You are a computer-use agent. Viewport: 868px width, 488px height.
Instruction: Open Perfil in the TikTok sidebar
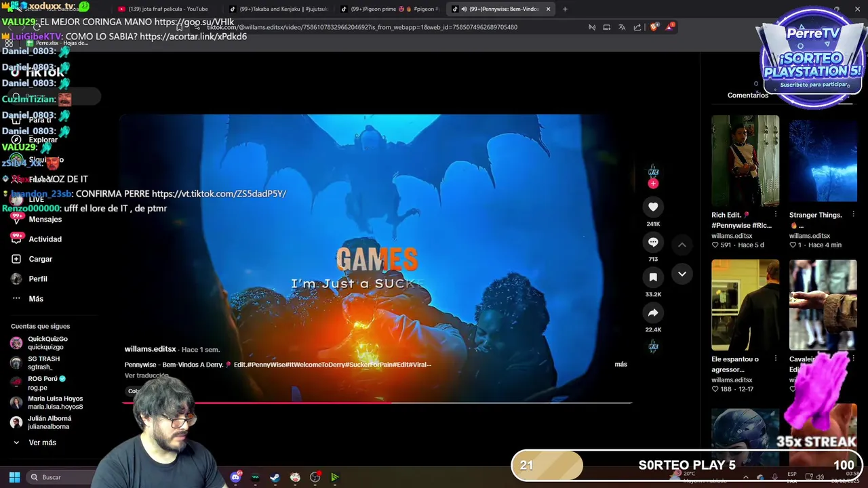coord(38,279)
